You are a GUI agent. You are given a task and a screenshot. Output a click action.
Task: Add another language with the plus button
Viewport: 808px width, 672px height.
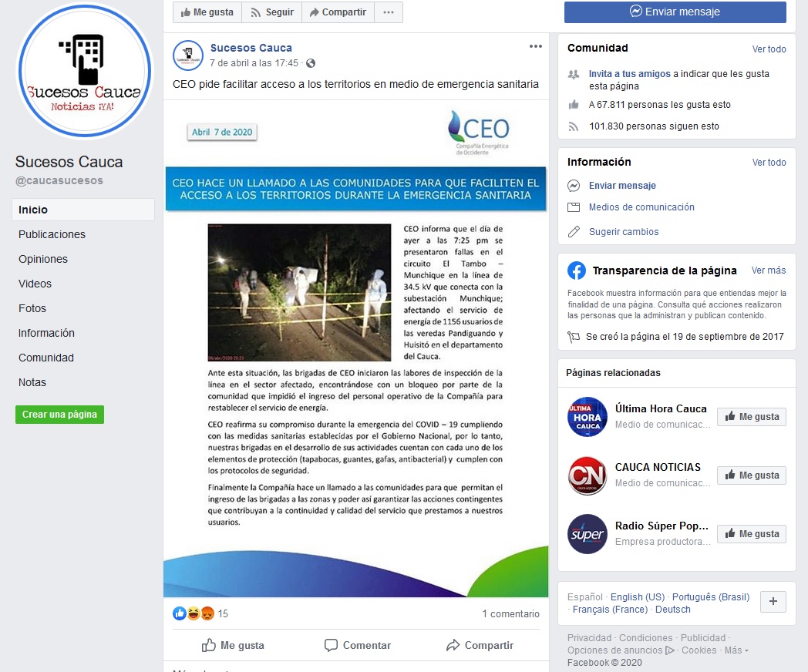click(773, 601)
